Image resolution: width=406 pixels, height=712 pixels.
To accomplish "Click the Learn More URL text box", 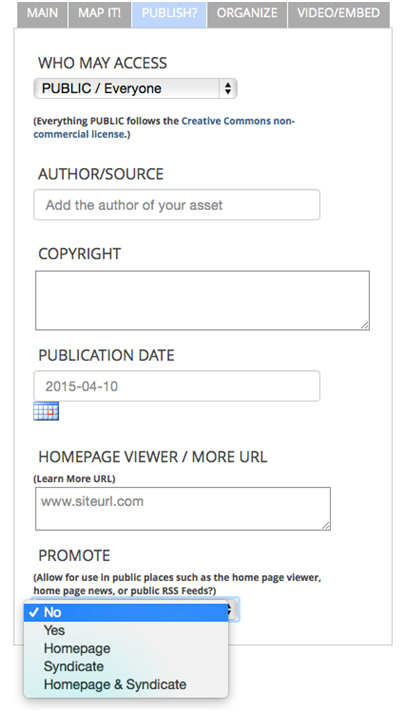I will 183,509.
